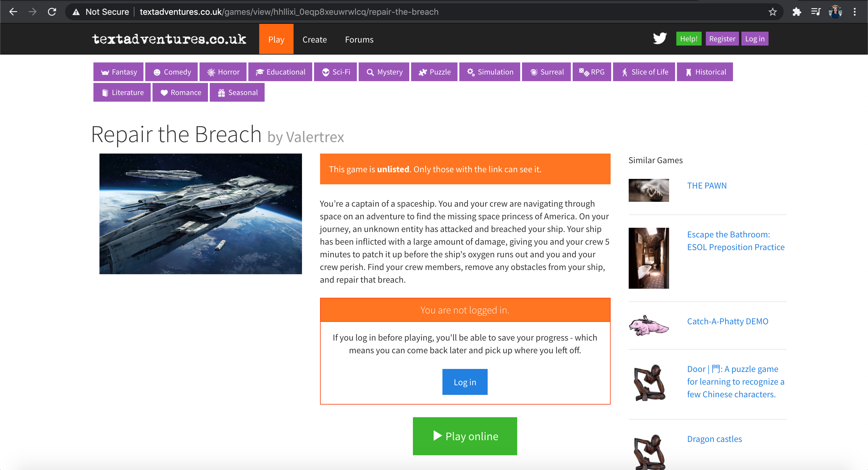Bookmark this page with the star icon

tap(773, 12)
